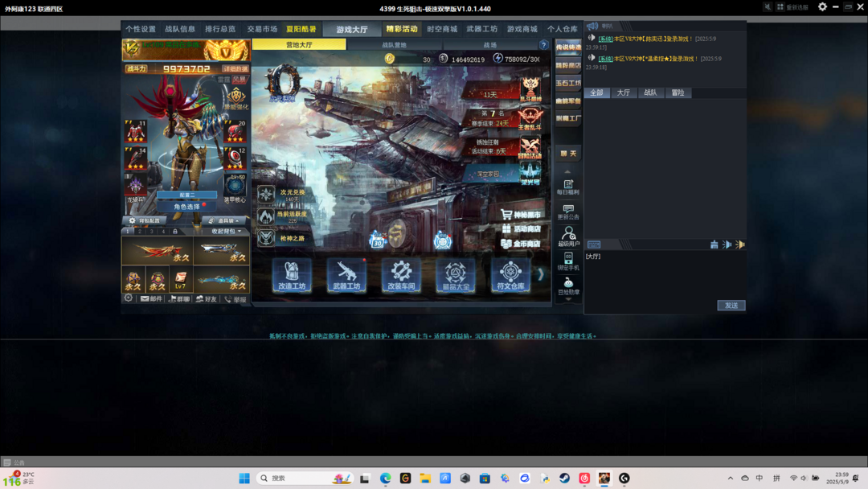Image resolution: width=868 pixels, height=489 pixels.
Task: Open the game settings gear in title bar
Action: point(823,6)
